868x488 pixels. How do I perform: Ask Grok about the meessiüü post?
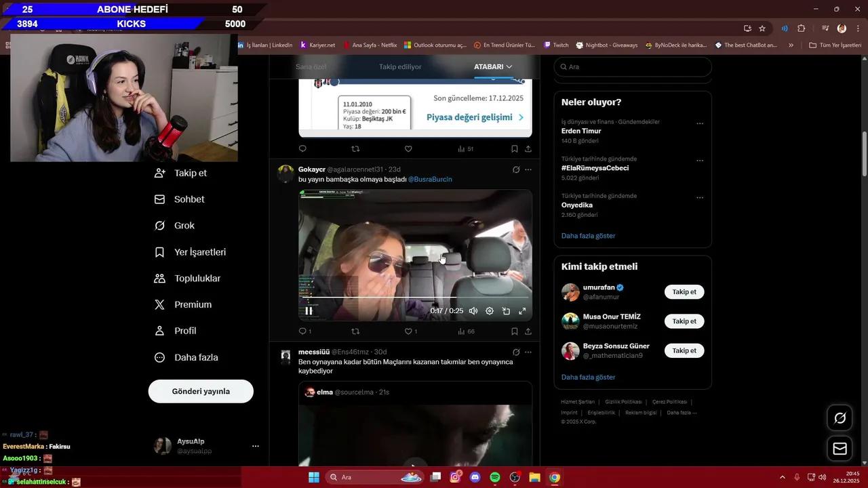[516, 352]
